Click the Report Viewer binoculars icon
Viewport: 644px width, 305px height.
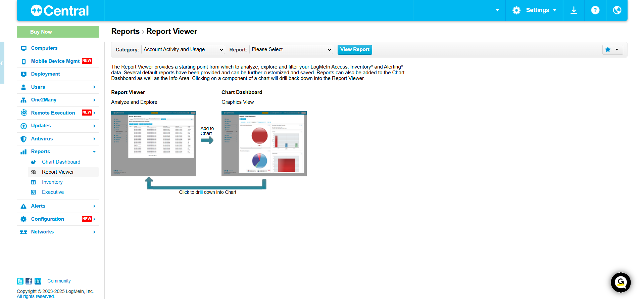tap(33, 172)
